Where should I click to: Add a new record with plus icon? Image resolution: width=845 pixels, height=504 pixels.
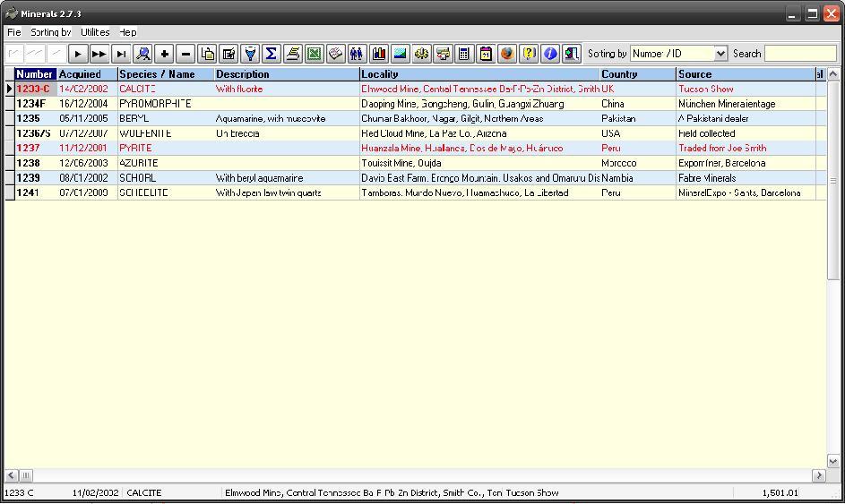click(x=165, y=54)
